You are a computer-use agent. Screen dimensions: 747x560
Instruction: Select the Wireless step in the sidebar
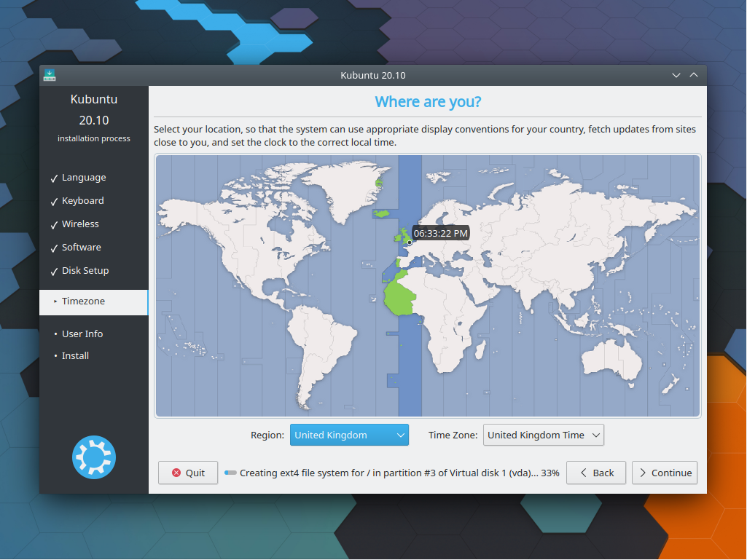(x=80, y=224)
